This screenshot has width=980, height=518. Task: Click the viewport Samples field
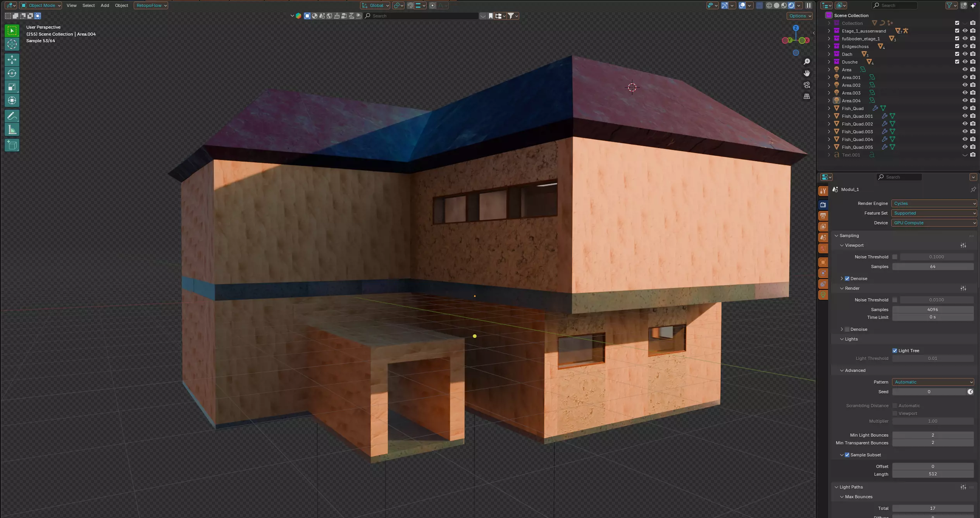click(x=932, y=267)
